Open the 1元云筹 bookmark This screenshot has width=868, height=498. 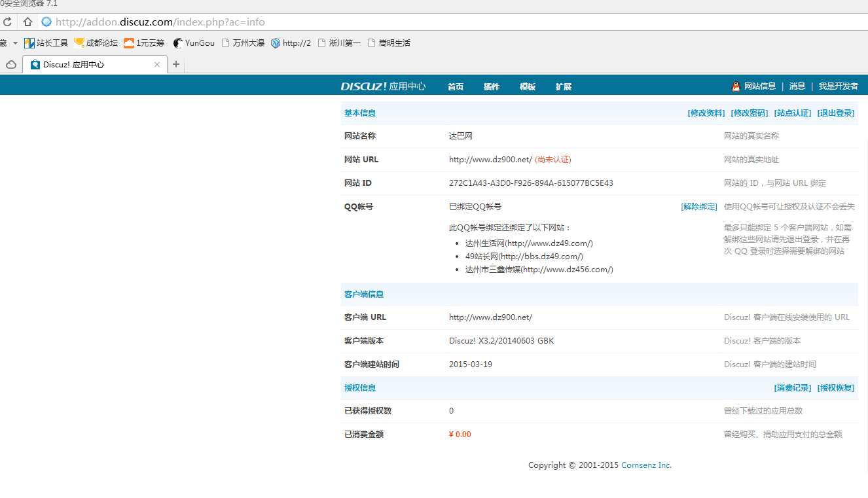point(144,43)
